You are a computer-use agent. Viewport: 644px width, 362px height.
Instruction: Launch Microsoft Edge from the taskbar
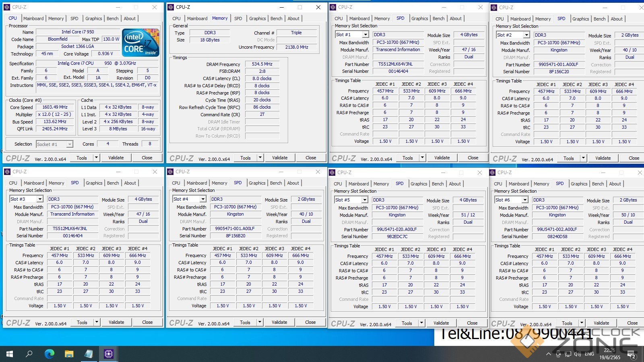pos(49,354)
